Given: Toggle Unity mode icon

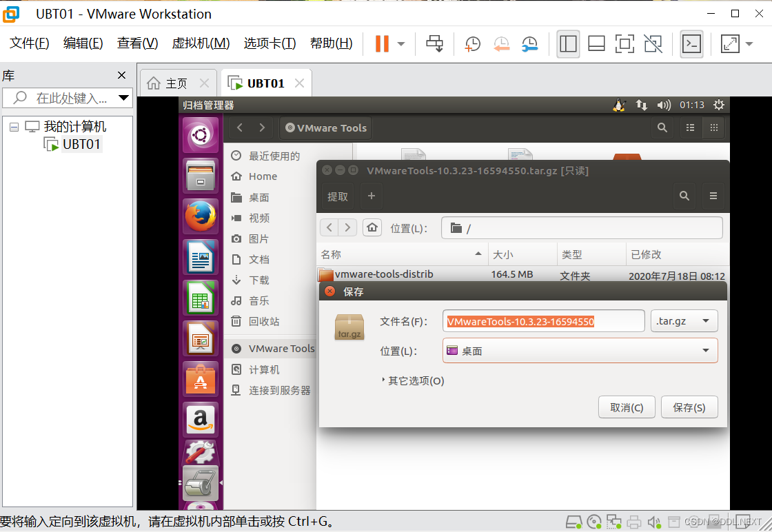Looking at the screenshot, I should coord(653,44).
